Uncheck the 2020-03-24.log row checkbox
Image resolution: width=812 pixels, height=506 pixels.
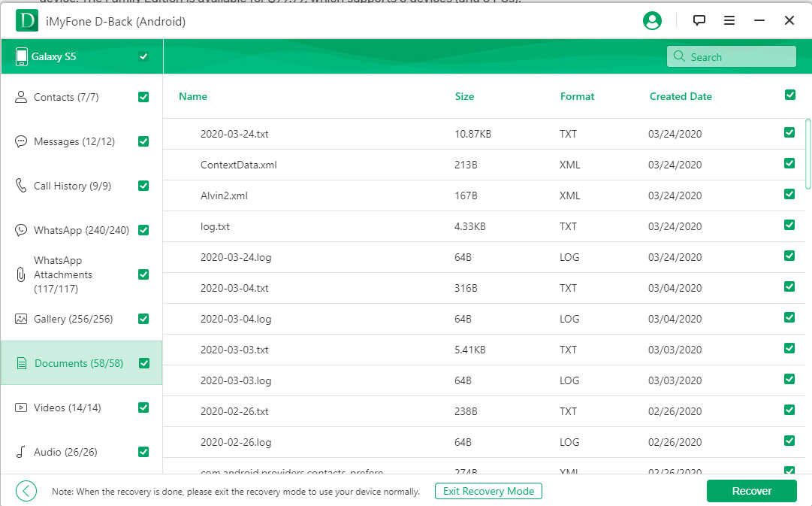(789, 256)
